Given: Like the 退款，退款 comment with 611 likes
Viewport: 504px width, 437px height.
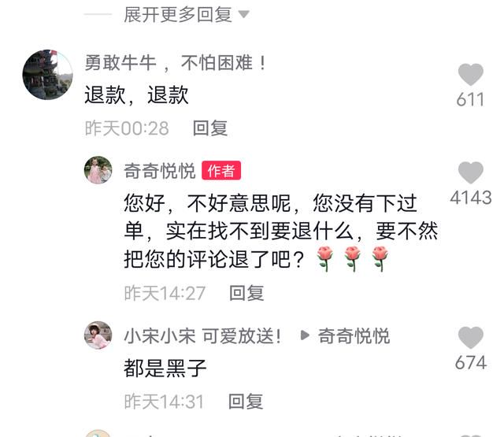Looking at the screenshot, I should [x=471, y=75].
